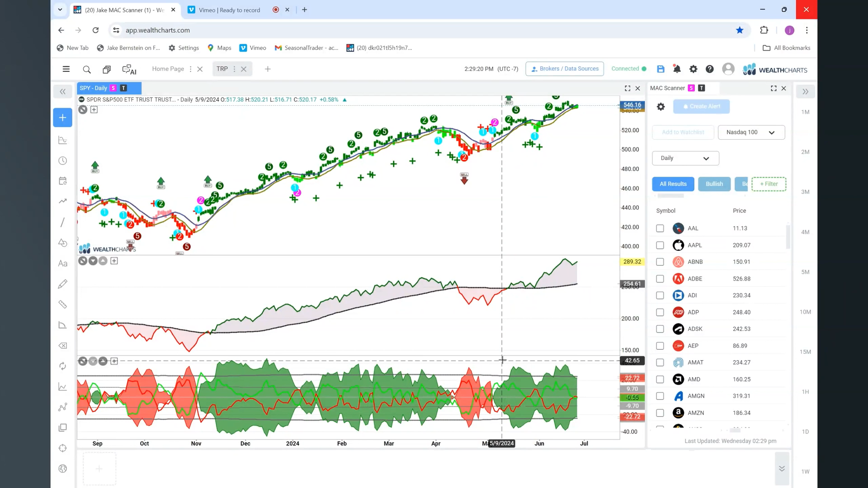
Task: Bookmark this page with the star icon
Action: 740,30
